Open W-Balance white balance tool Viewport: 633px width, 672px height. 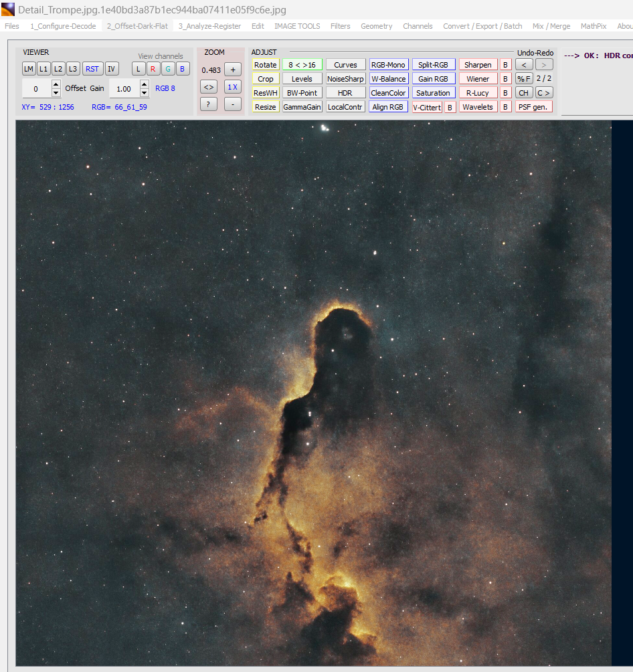point(388,79)
